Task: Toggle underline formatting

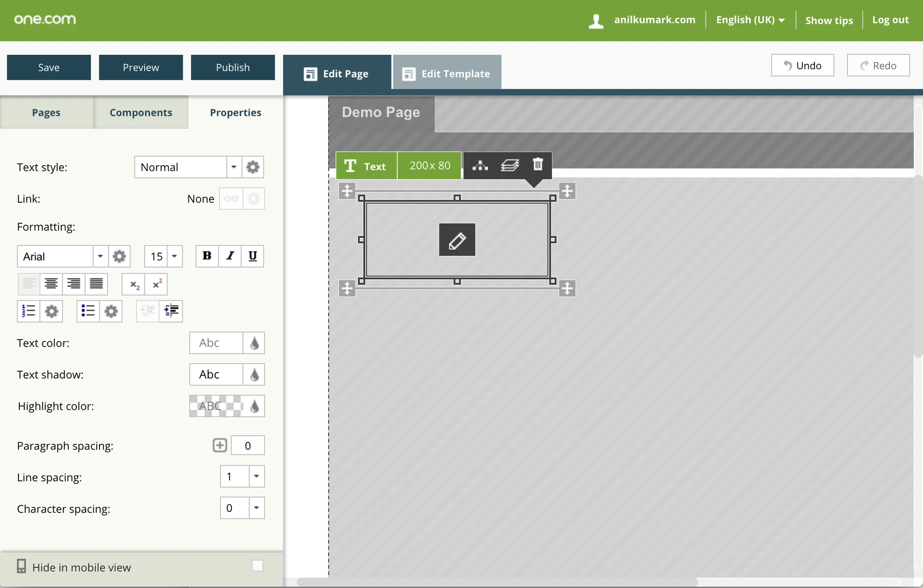Action: (x=252, y=256)
